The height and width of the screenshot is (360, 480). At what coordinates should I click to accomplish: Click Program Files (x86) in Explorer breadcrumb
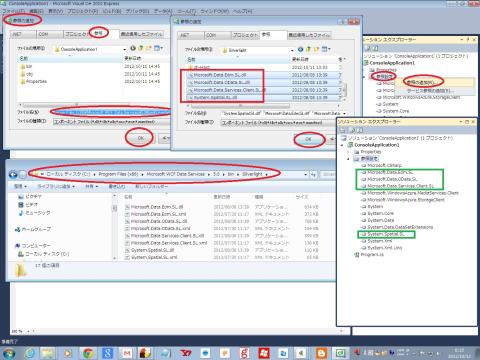(x=118, y=174)
